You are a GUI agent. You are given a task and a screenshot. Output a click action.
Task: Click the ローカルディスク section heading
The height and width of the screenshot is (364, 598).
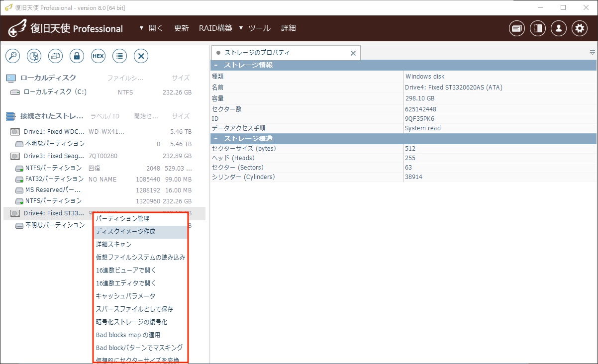click(48, 78)
